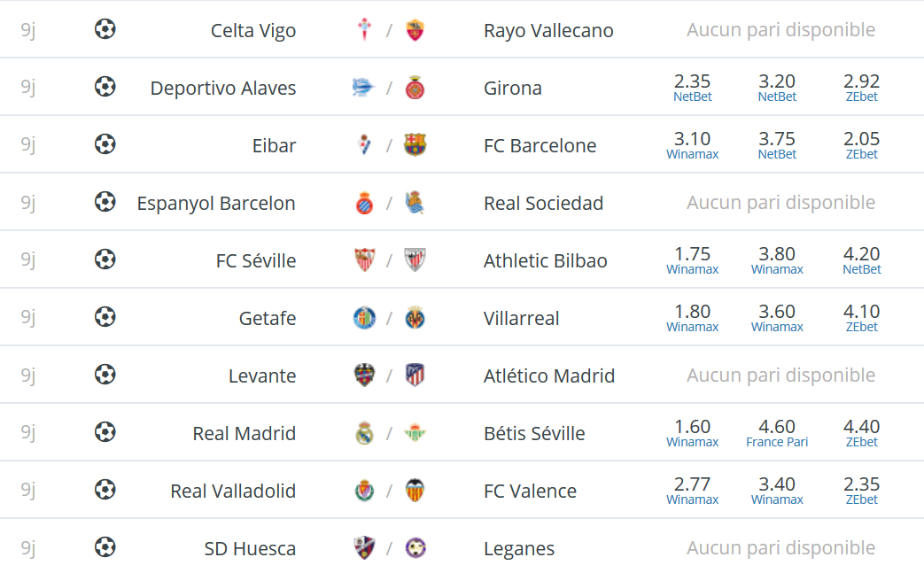Click the Rayo Vallecano team name
This screenshot has width=924, height=573.
548,30
